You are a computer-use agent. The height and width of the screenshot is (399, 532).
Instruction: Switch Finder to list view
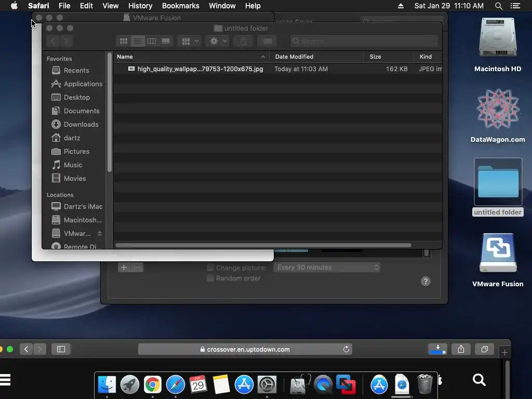point(137,41)
